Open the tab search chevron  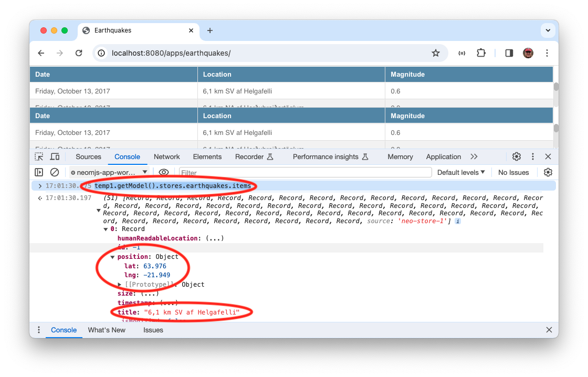tap(548, 30)
